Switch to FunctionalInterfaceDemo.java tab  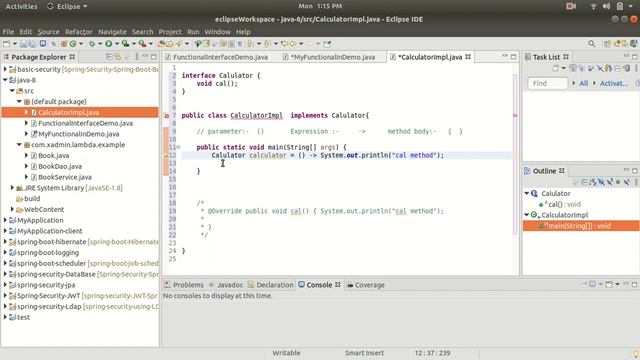(220, 57)
